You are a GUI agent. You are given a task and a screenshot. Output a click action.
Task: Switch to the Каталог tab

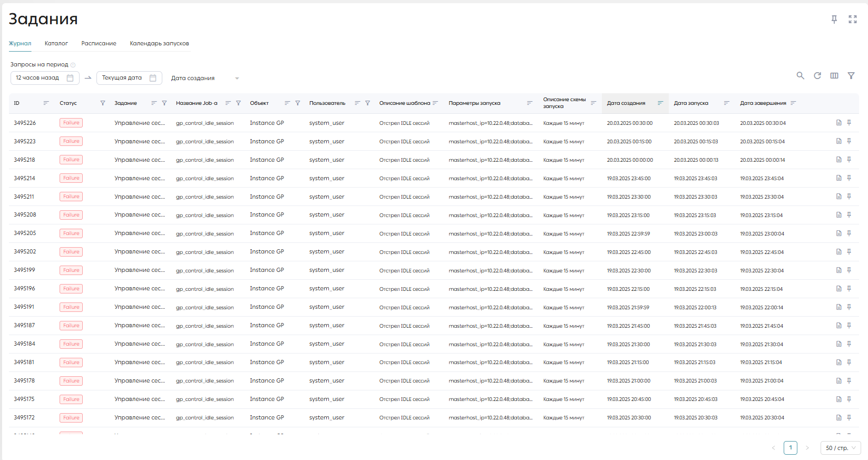pos(56,44)
